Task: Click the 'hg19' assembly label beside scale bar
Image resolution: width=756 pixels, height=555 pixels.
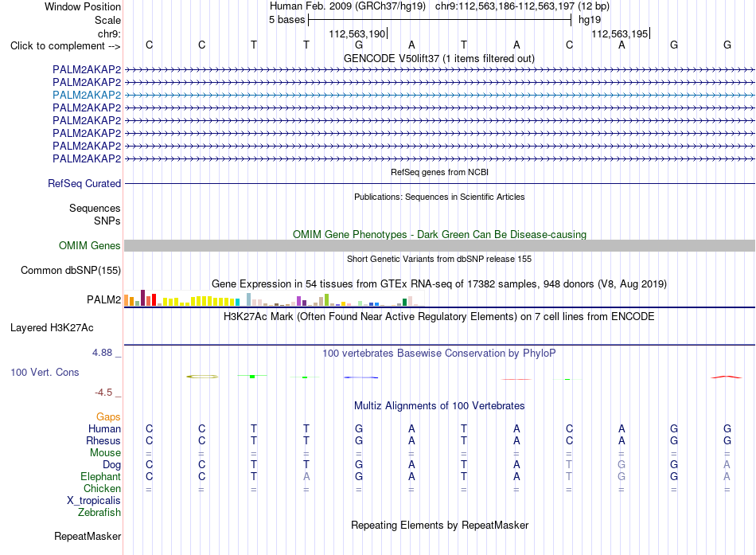Action: tap(590, 20)
